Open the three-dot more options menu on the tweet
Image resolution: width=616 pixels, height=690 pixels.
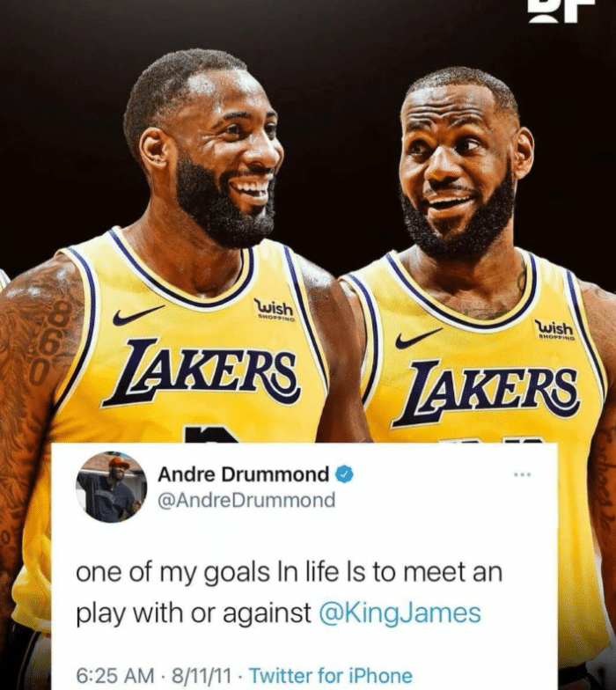point(523,474)
